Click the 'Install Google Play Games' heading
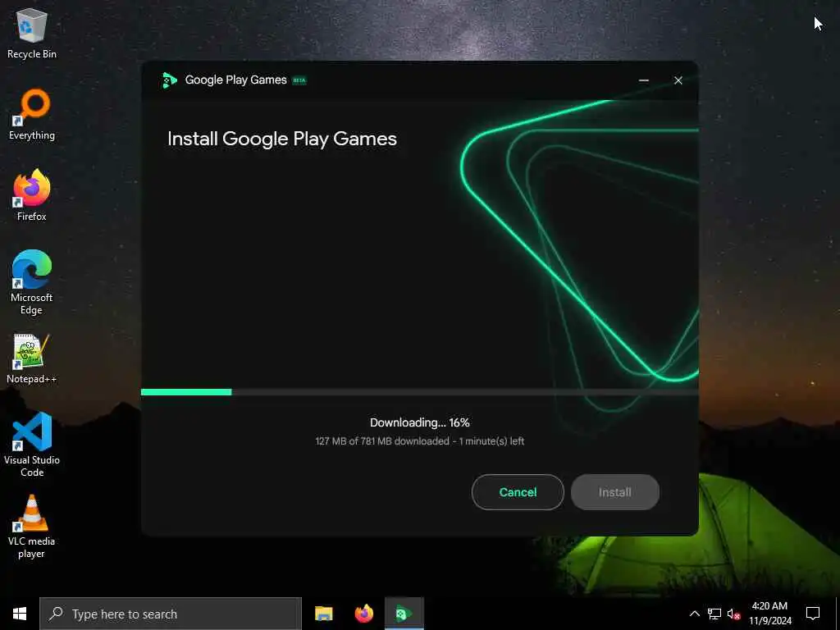This screenshot has width=840, height=630. pyautogui.click(x=282, y=139)
